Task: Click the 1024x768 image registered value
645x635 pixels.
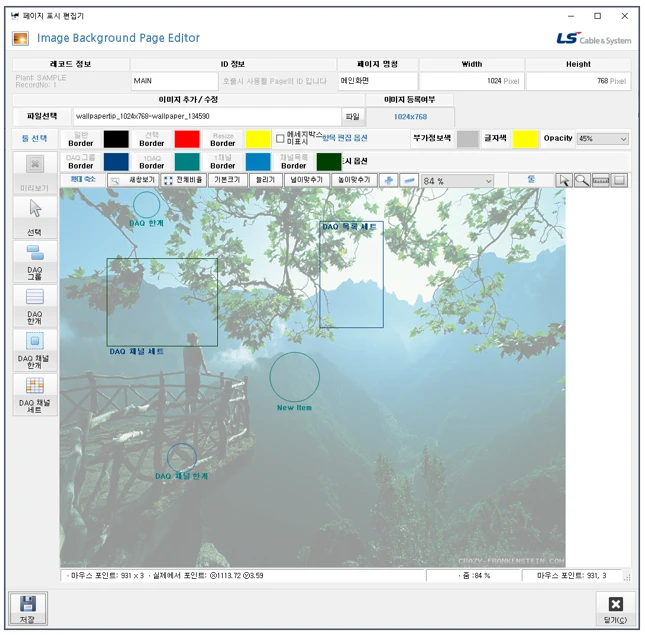Action: coord(410,117)
